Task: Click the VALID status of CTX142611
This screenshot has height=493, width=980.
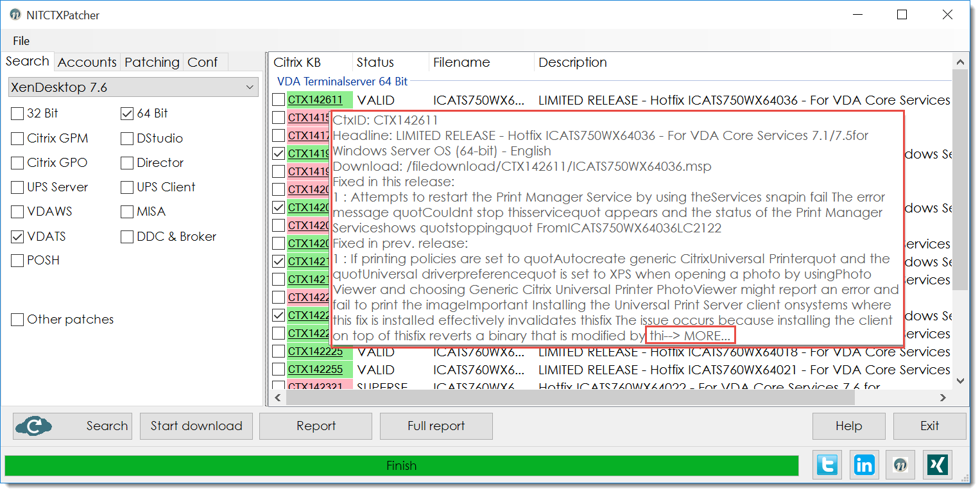Action: 376,100
